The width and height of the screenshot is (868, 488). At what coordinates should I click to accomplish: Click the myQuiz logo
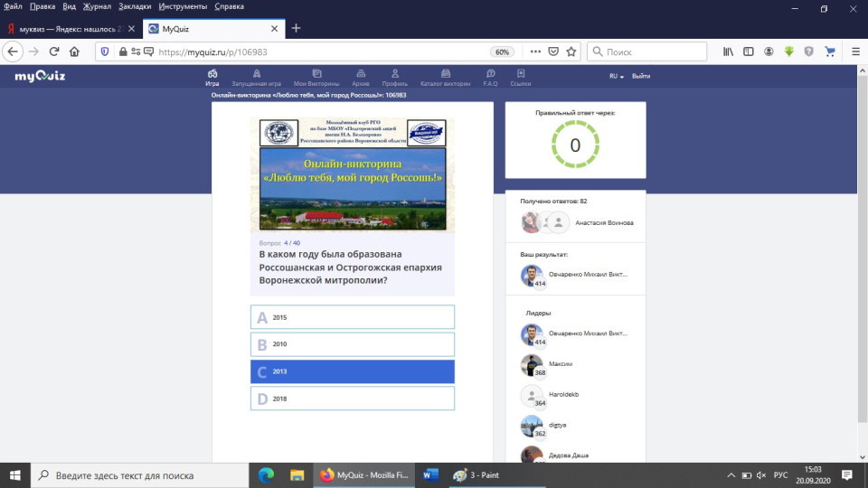[40, 76]
